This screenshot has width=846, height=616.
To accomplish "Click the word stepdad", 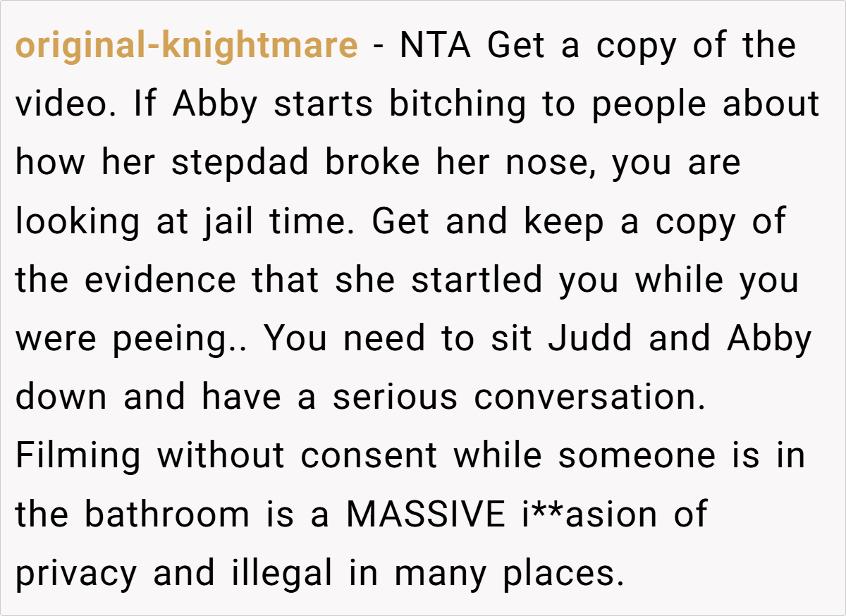I will (x=240, y=164).
